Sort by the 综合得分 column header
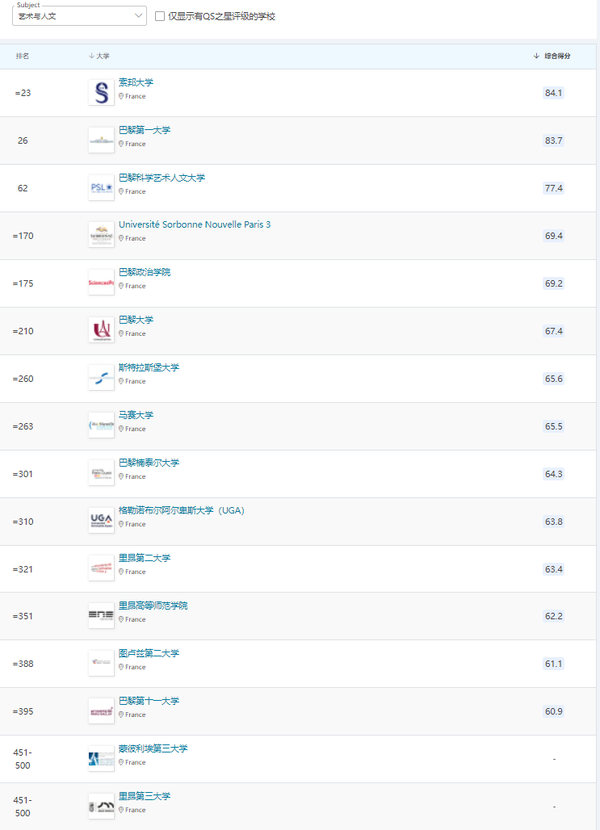This screenshot has height=830, width=600. point(552,56)
